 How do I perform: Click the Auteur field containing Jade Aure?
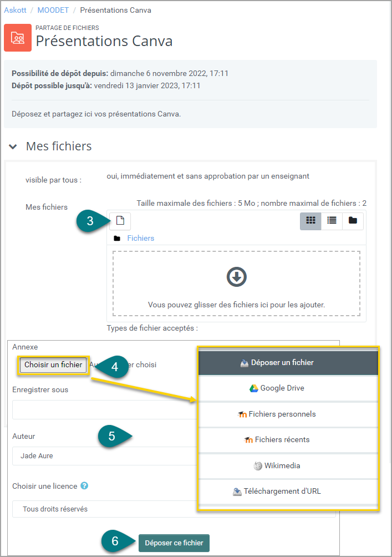[104, 456]
